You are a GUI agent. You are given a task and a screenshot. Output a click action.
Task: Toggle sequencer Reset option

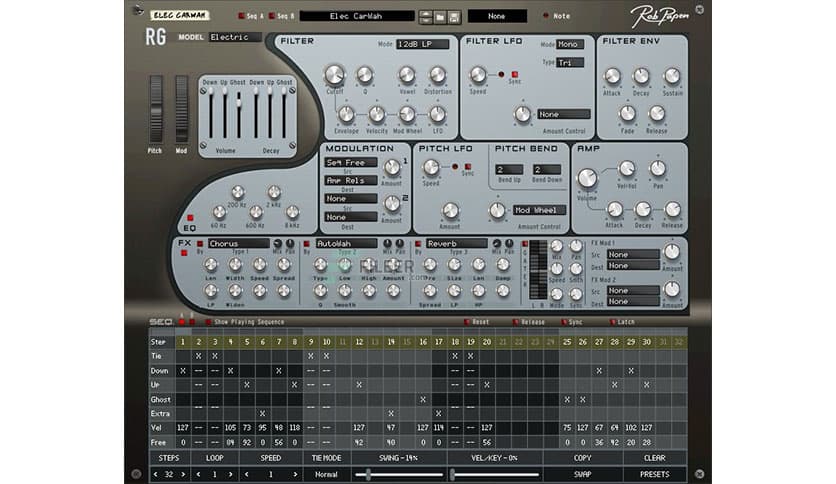(467, 322)
